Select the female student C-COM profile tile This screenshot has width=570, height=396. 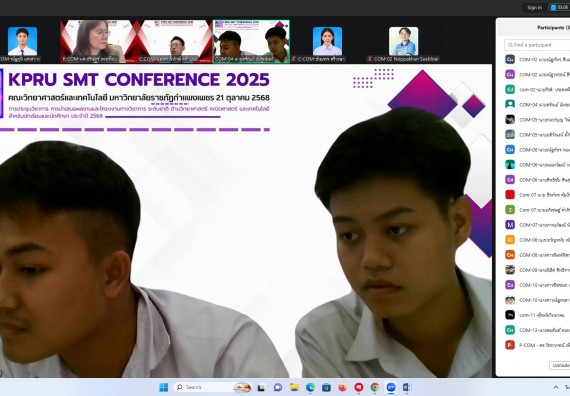click(328, 41)
